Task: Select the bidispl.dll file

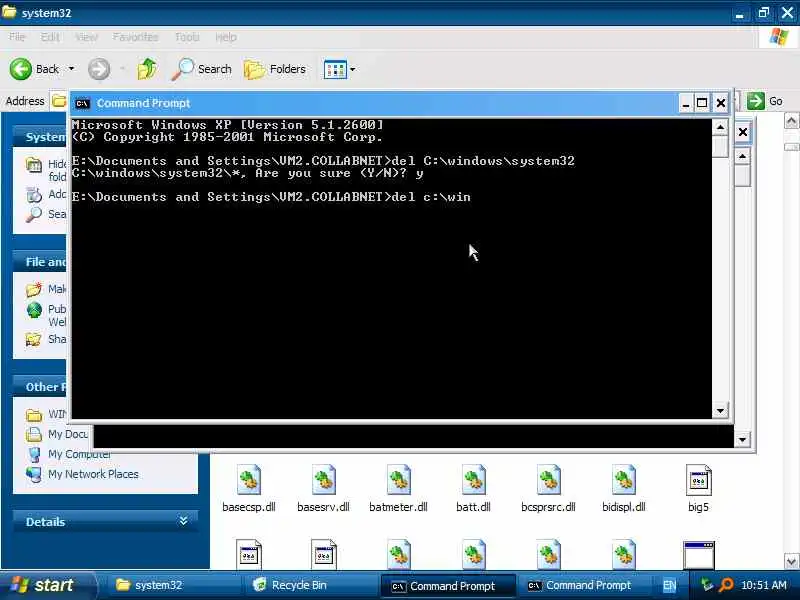Action: click(x=623, y=488)
